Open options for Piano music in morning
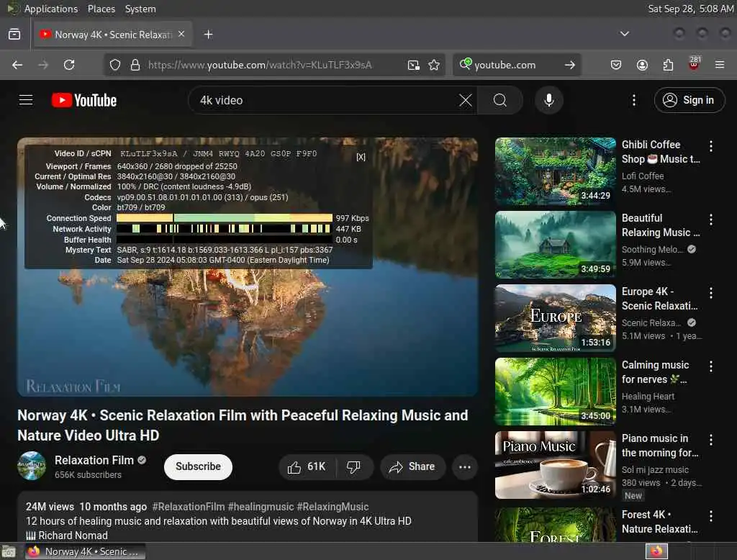737x560 pixels. 711,440
